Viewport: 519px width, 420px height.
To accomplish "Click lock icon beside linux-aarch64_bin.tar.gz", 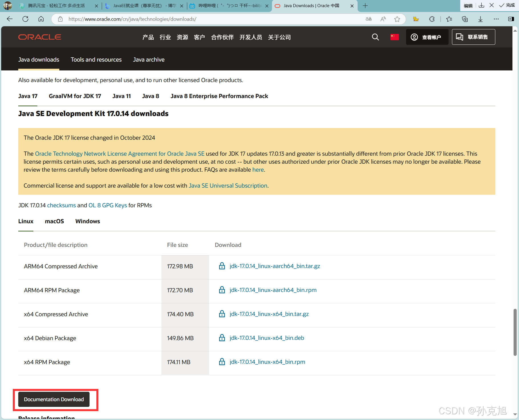I will pos(222,266).
